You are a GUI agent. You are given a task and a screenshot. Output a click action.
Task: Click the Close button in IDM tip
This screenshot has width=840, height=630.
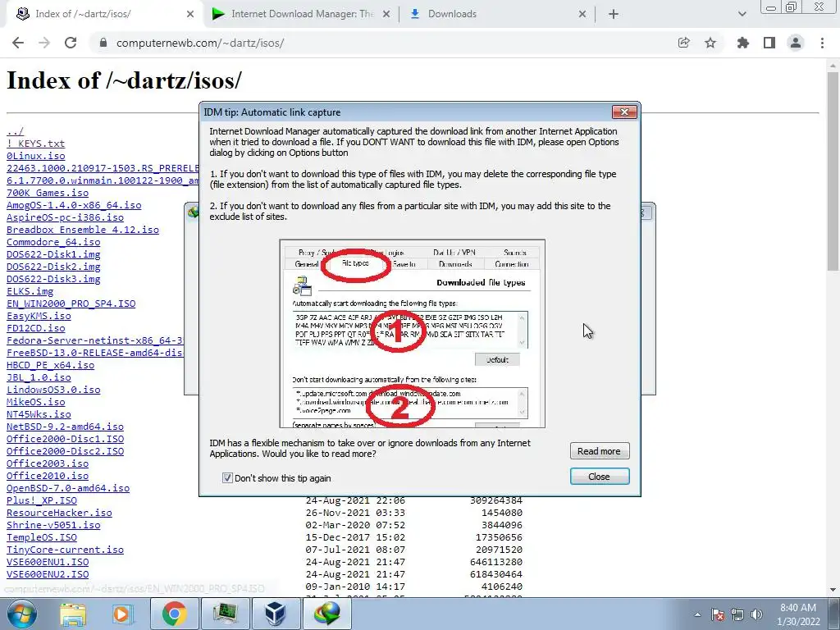pos(599,477)
